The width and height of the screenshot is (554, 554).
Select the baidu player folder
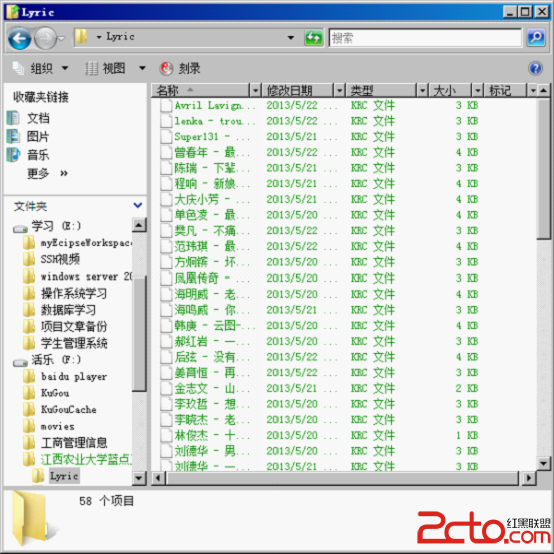[x=65, y=377]
